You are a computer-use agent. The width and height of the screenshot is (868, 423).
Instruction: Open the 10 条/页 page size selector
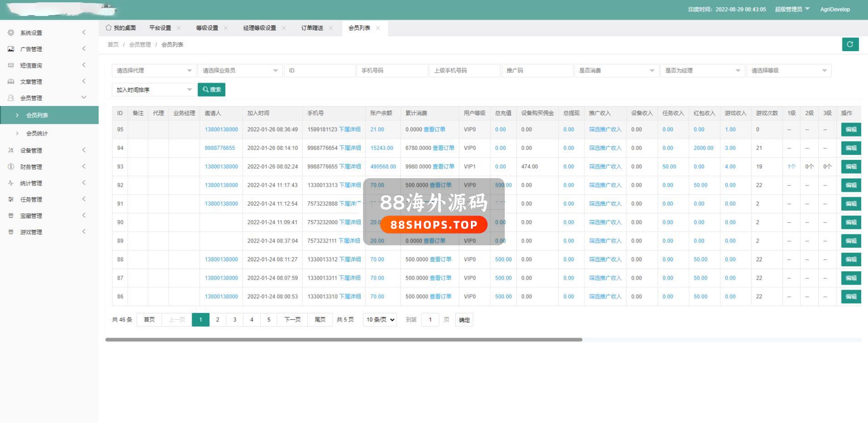pos(379,320)
